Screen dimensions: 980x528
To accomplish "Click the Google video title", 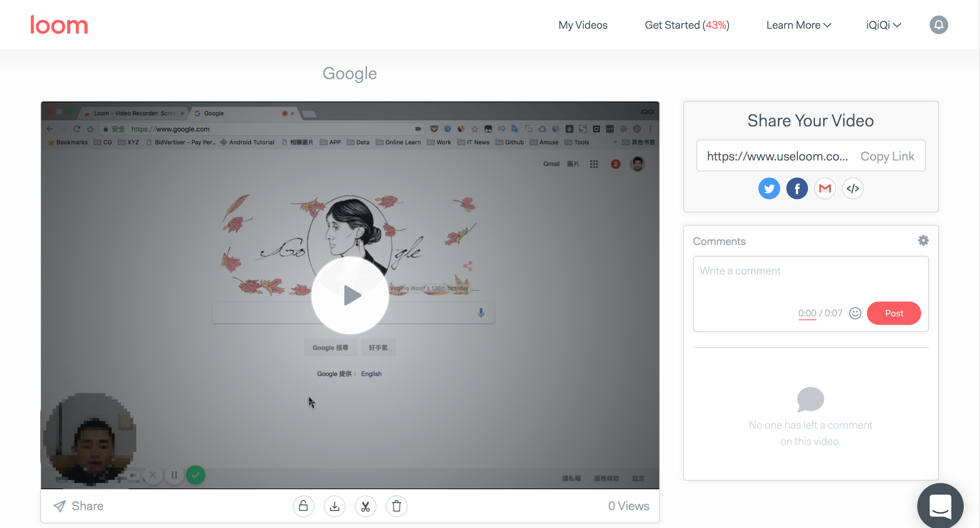I will [350, 74].
